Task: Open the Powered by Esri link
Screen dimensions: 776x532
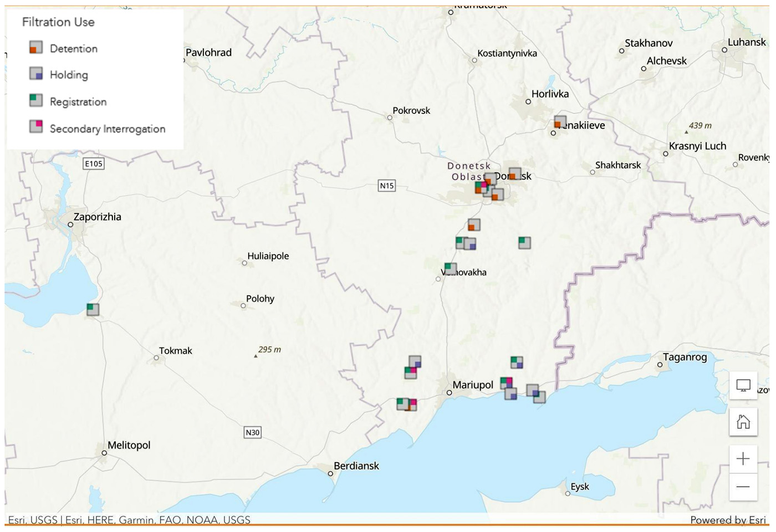Action: tap(727, 520)
